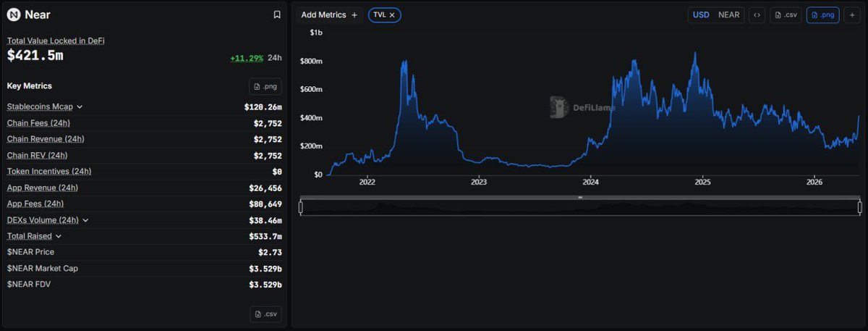The width and height of the screenshot is (868, 331).
Task: Export chart data as .csv
Action: [x=786, y=14]
